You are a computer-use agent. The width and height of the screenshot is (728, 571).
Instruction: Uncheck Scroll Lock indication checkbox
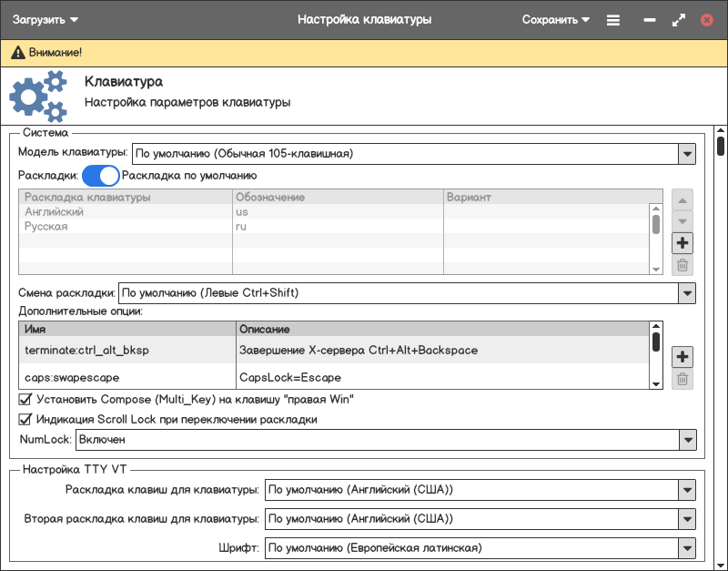coord(25,420)
